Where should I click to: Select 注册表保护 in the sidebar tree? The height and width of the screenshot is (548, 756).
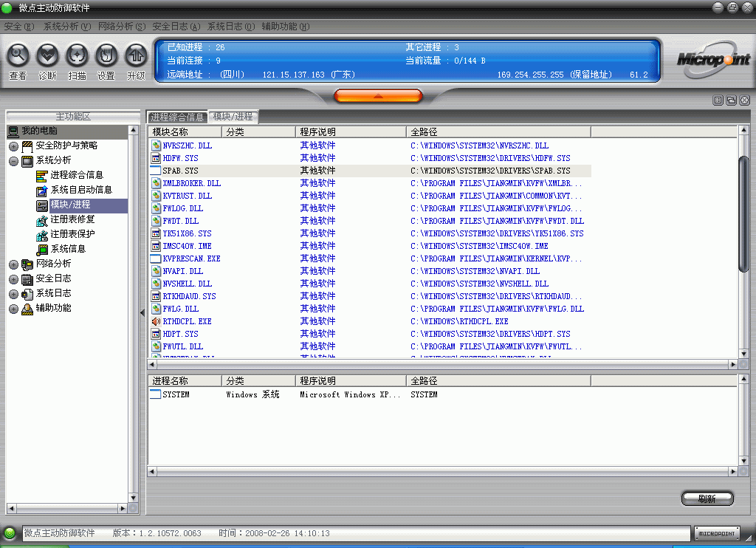tap(72, 234)
